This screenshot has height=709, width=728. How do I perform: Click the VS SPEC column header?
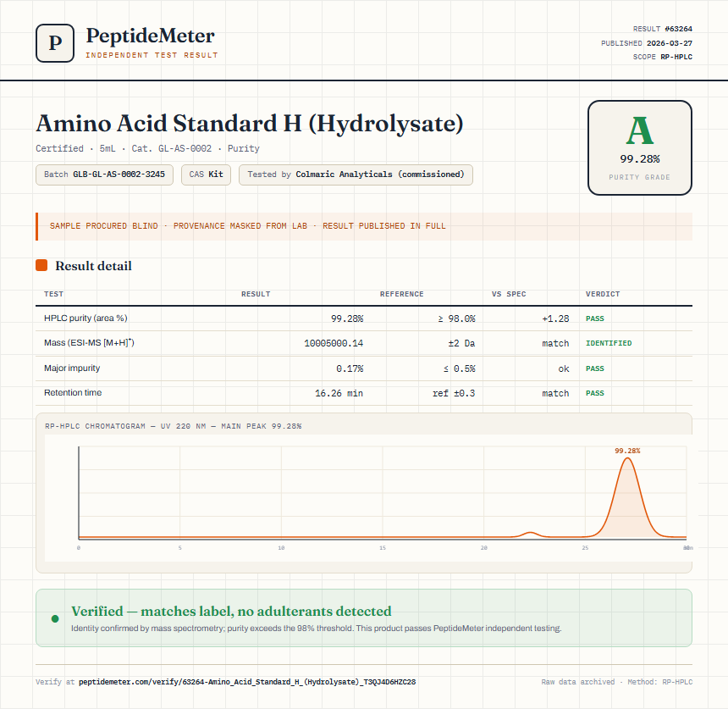tap(509, 294)
